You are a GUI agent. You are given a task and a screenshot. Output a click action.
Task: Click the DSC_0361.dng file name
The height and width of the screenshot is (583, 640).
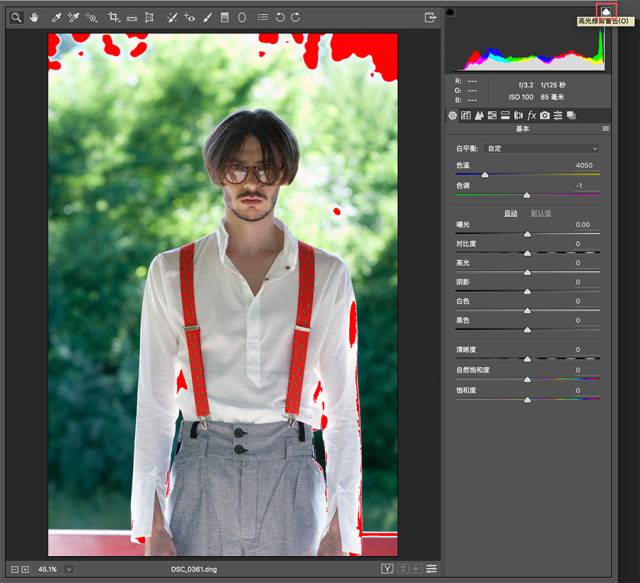click(x=194, y=569)
